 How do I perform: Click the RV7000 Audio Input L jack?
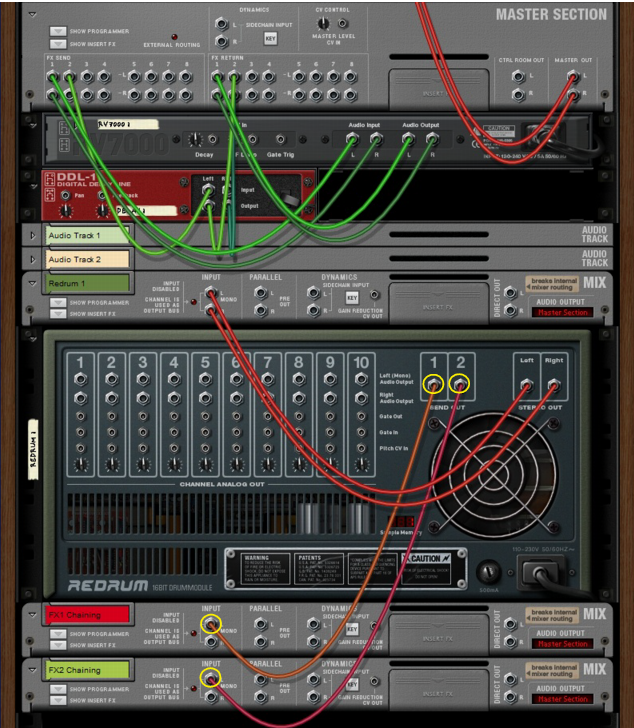pos(352,141)
